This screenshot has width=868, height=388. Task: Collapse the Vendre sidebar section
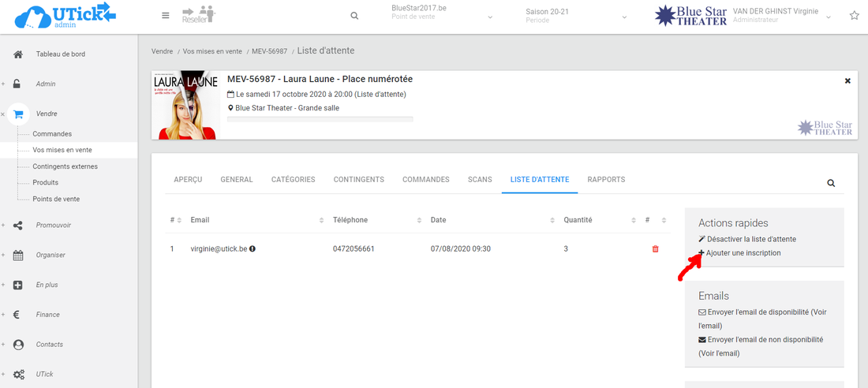tap(3, 114)
